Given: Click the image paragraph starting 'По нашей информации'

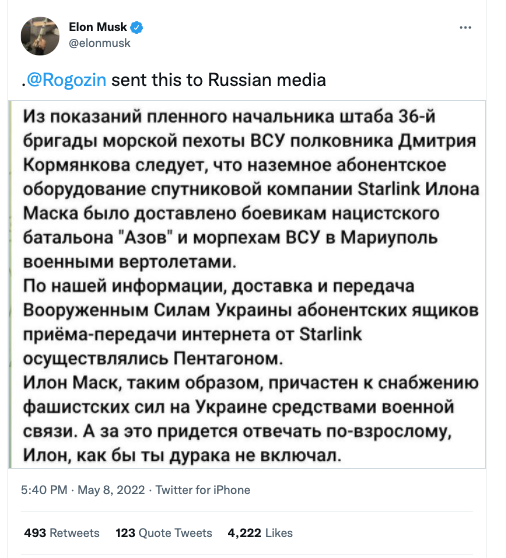Looking at the screenshot, I should click(x=251, y=322).
